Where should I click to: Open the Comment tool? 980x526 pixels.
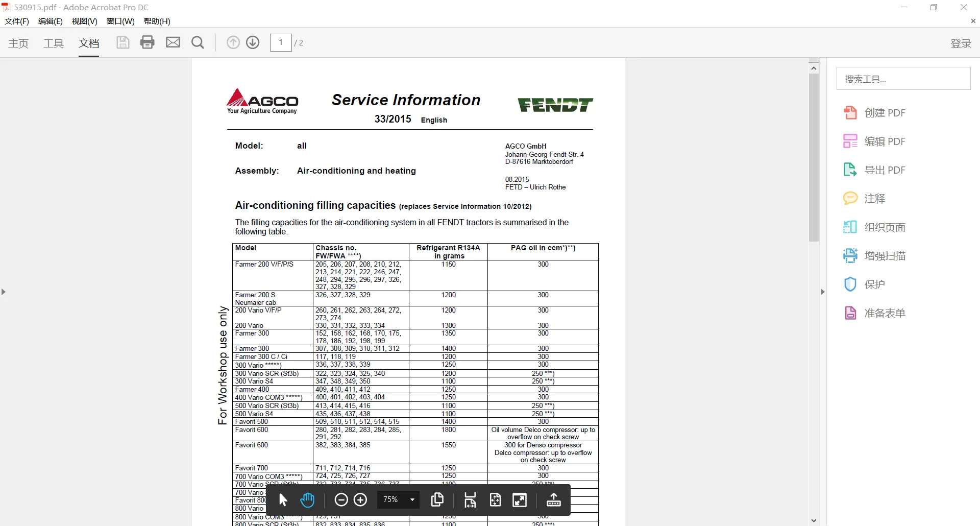tap(865, 199)
